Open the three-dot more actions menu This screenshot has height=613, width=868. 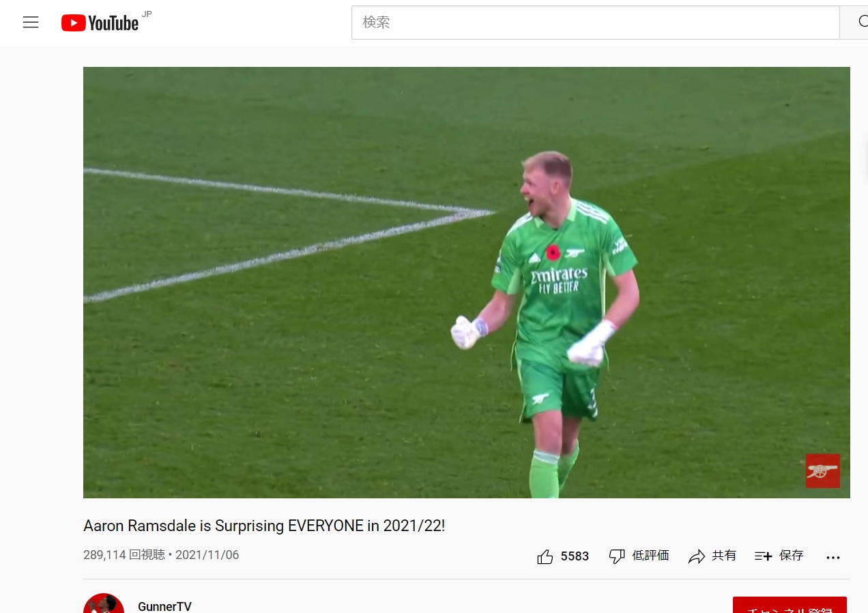(x=833, y=557)
